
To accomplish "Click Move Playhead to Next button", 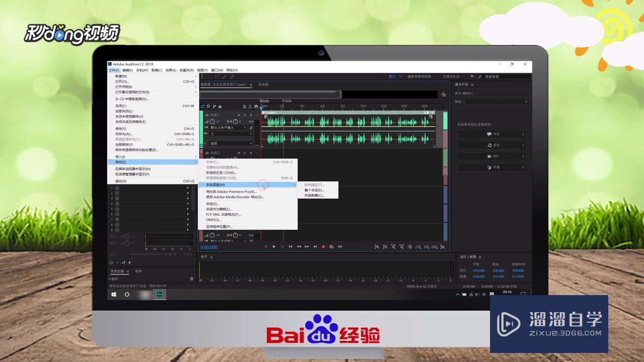I will [x=315, y=246].
